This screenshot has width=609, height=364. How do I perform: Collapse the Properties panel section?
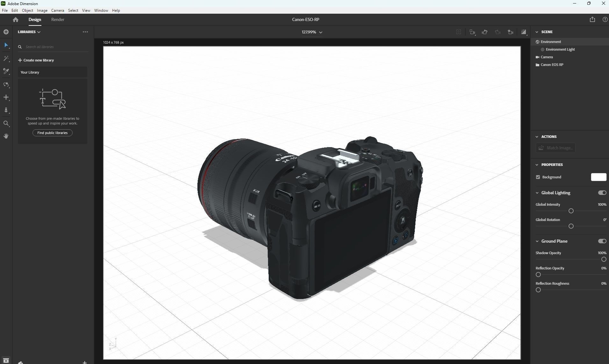537,165
